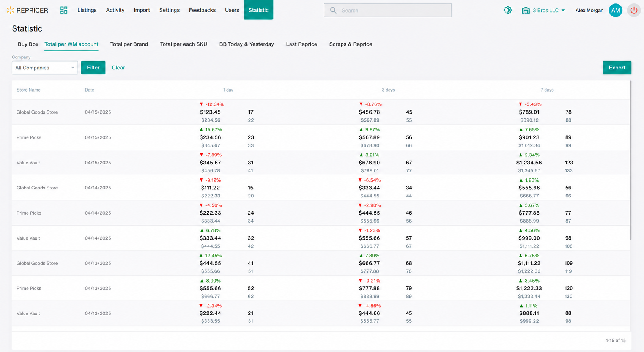Image resolution: width=644 pixels, height=352 pixels.
Task: Click the $1,234.56 amount
Action: (529, 163)
